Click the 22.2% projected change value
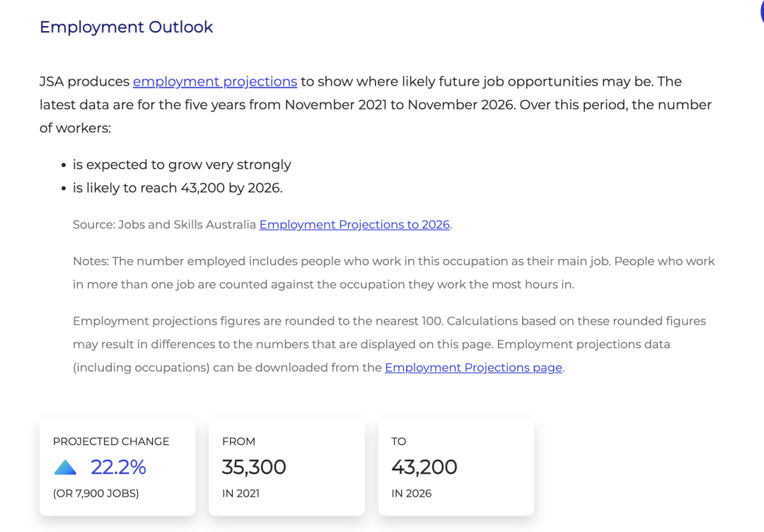Image resolution: width=764 pixels, height=532 pixels. (118, 467)
